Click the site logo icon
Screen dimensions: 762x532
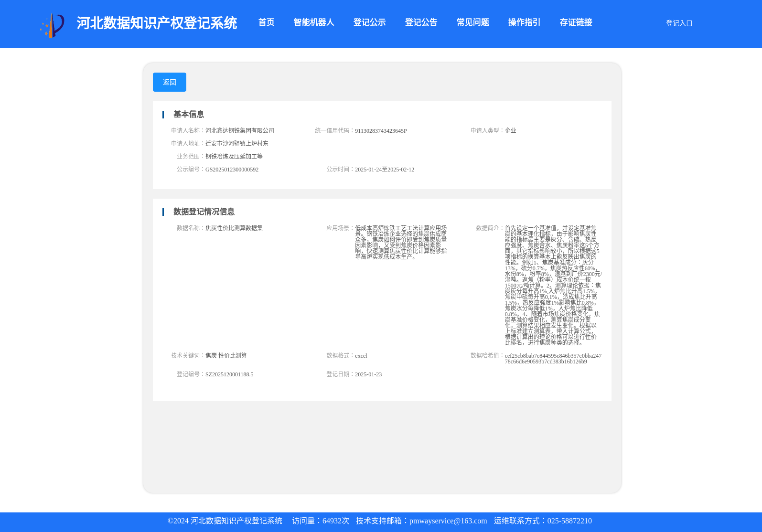tap(52, 25)
